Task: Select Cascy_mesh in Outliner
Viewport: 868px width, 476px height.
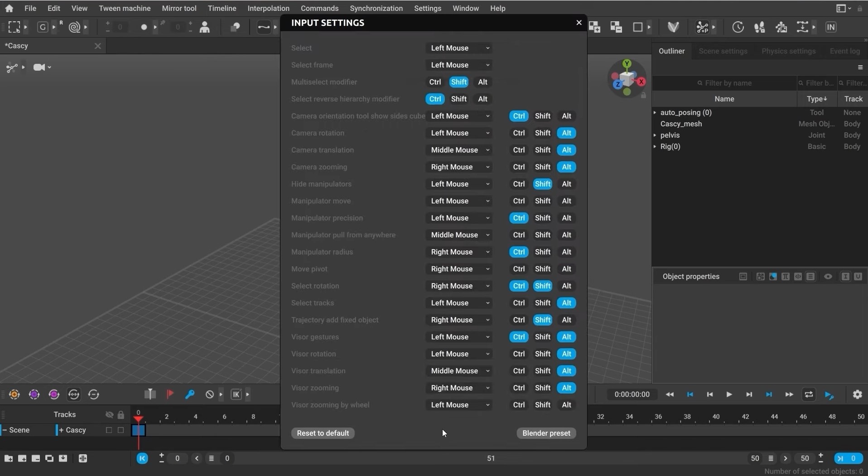Action: [681, 124]
